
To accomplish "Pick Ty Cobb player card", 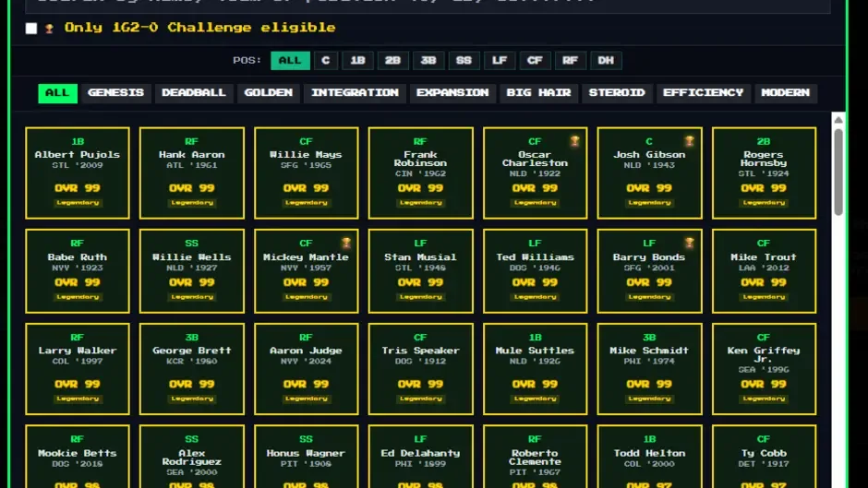I will (x=764, y=457).
